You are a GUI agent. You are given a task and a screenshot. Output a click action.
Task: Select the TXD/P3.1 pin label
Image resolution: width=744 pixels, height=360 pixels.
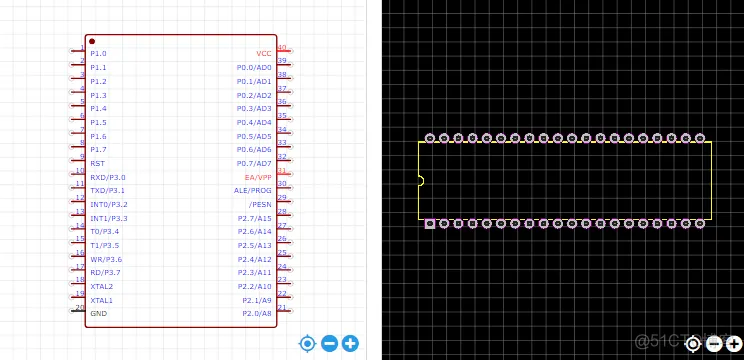(107, 191)
